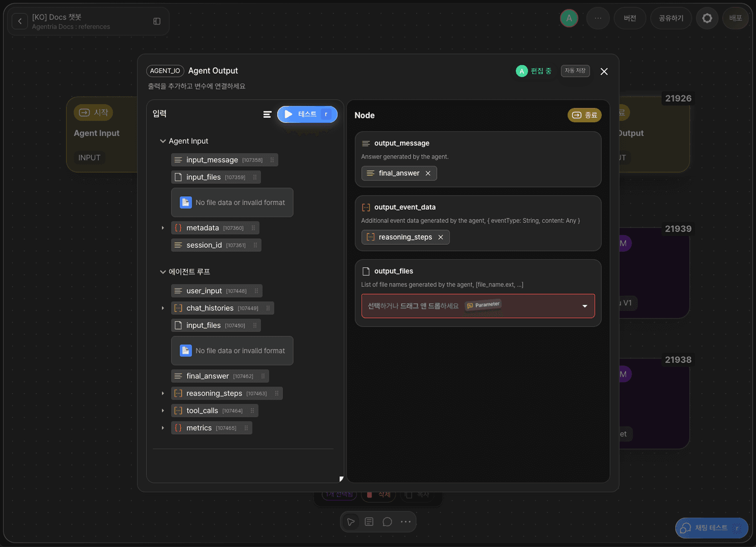Click the file icon in the 에이전트 루프 file notice
The height and width of the screenshot is (547, 756).
[186, 351]
